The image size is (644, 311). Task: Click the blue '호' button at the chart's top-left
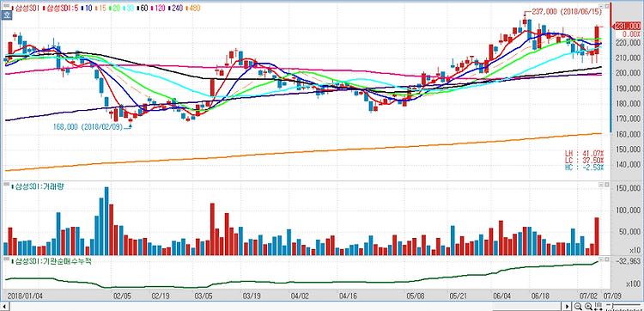point(6,15)
